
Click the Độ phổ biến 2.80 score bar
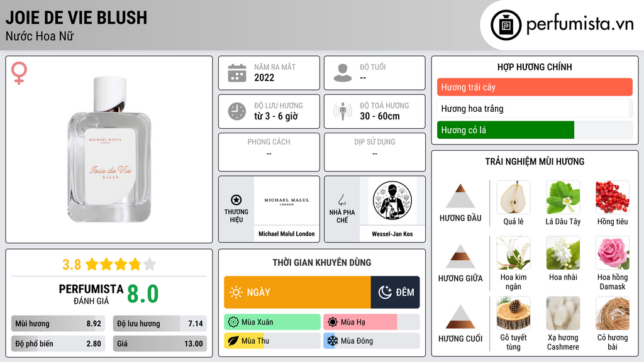(x=58, y=344)
